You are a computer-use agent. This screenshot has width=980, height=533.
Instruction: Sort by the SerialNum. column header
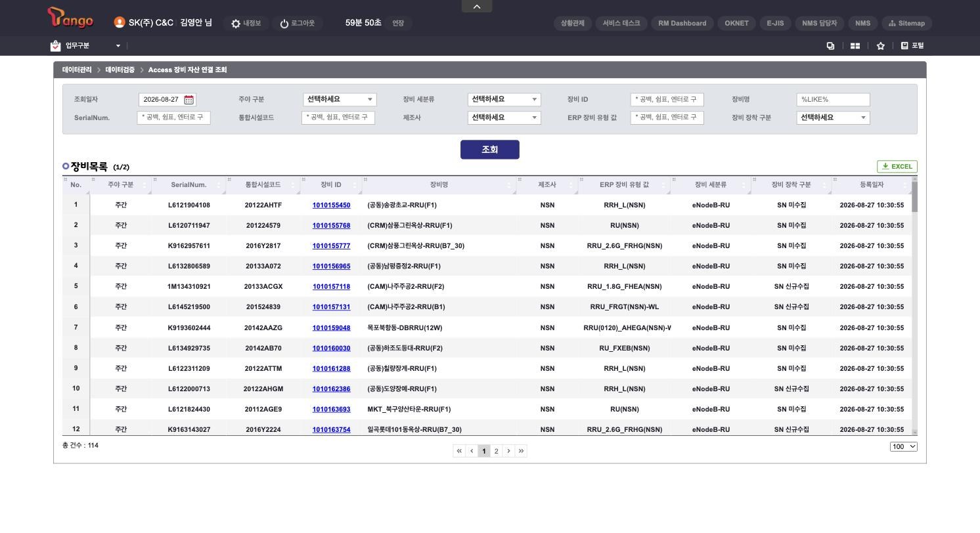click(x=189, y=185)
